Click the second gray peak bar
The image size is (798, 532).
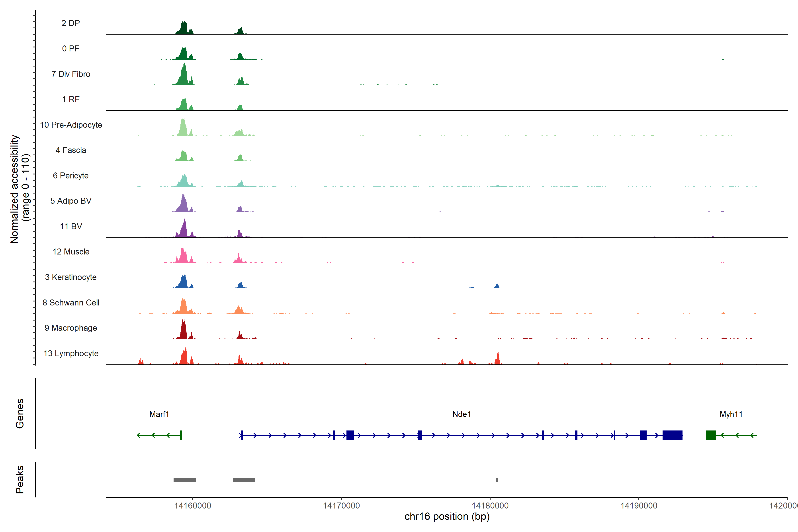point(244,479)
